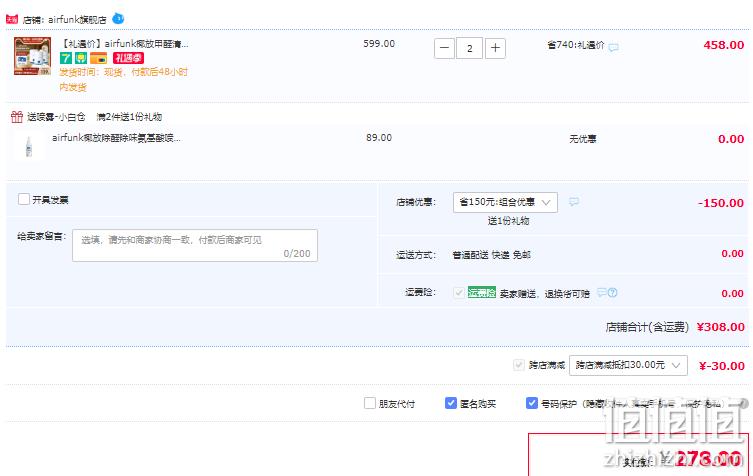
Task: Open the airfunk formaldehyde product thumbnail
Action: (32, 56)
